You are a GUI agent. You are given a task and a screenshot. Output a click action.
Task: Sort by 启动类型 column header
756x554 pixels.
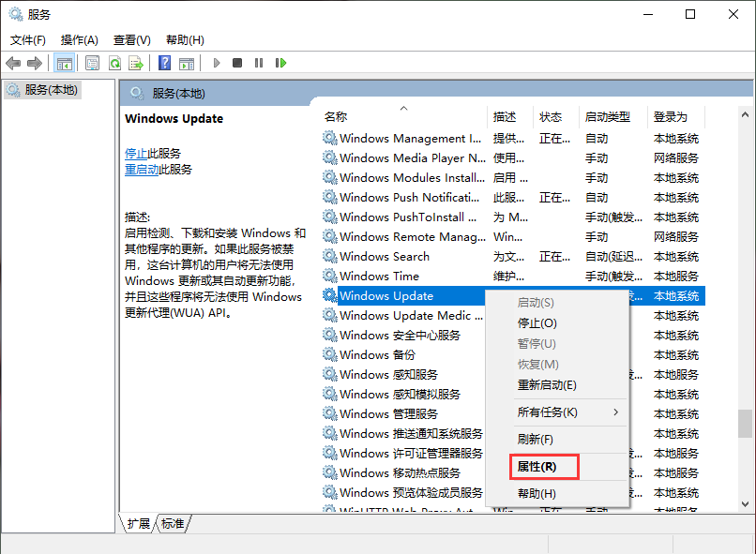(607, 117)
